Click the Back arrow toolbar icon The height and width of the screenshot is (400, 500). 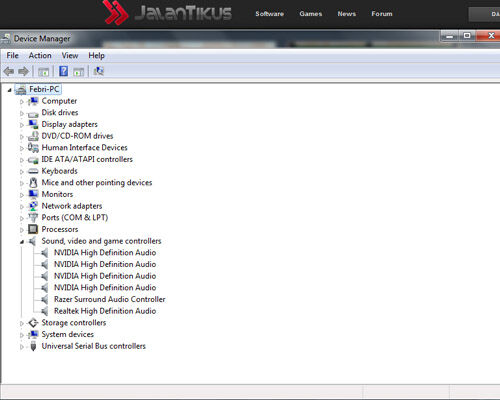pos(9,71)
